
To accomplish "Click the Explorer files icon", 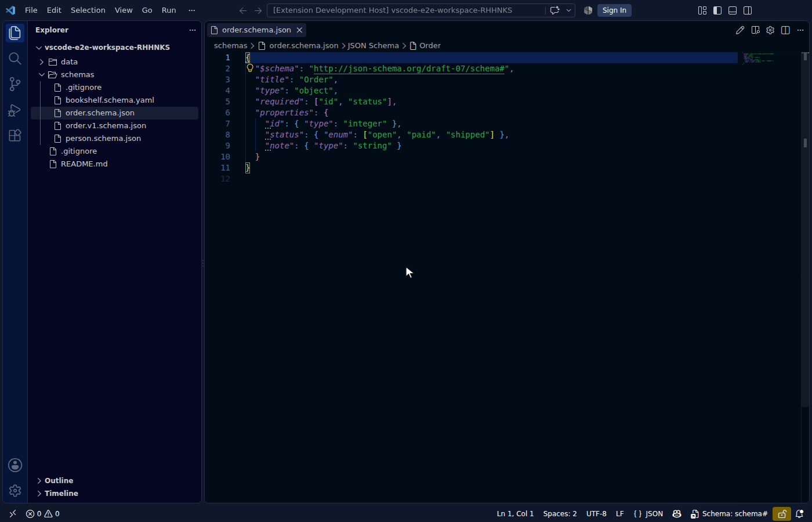I will point(15,33).
